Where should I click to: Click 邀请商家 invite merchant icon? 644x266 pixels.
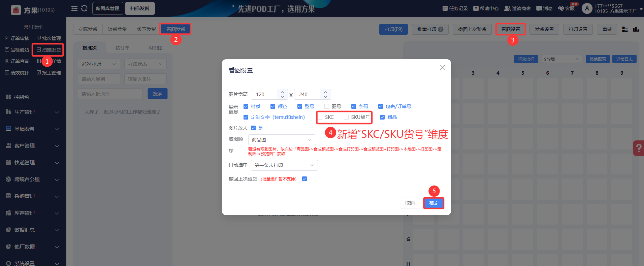507,8
